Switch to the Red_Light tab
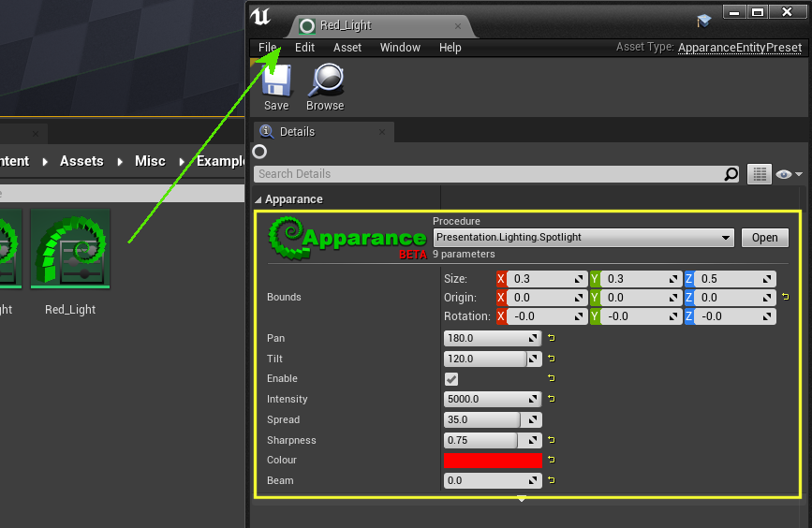The width and height of the screenshot is (812, 528). 346,25
